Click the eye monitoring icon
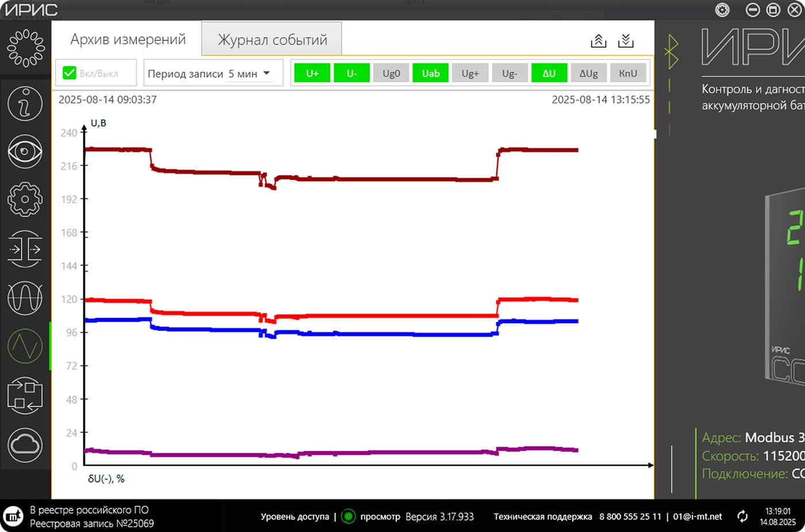This screenshot has width=805, height=532. [x=25, y=152]
